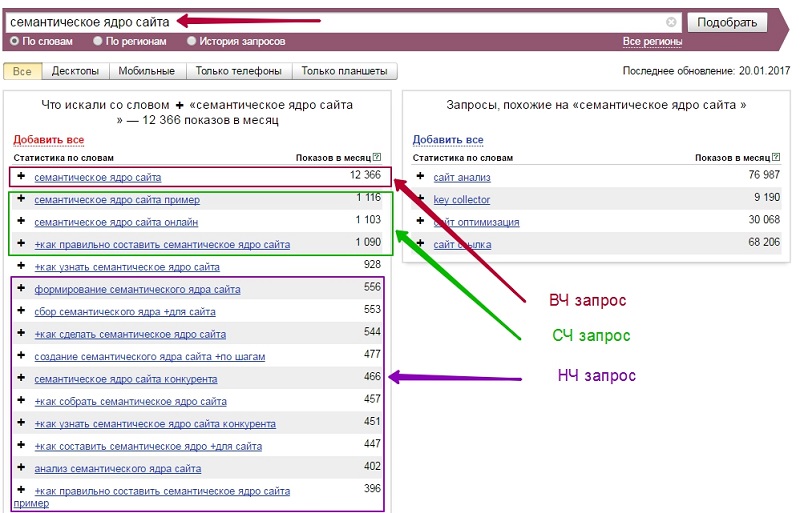Switch to 'Только планшеты' tab

pos(344,71)
